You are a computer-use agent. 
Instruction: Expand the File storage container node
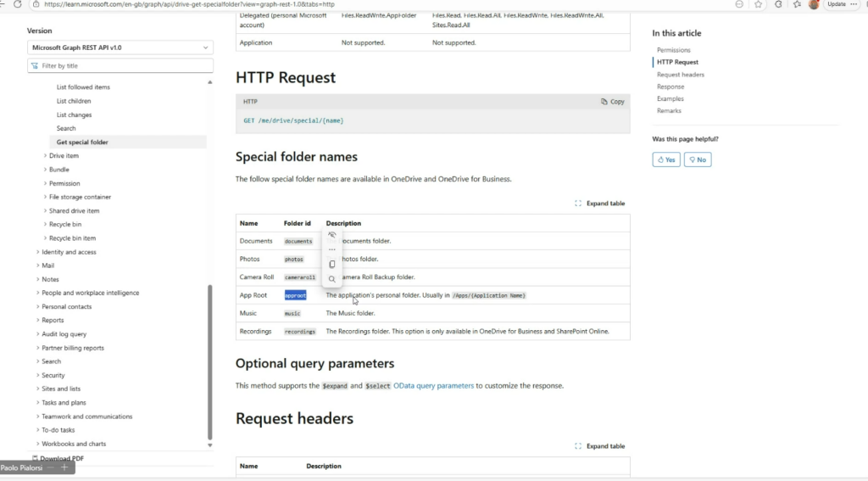(46, 197)
